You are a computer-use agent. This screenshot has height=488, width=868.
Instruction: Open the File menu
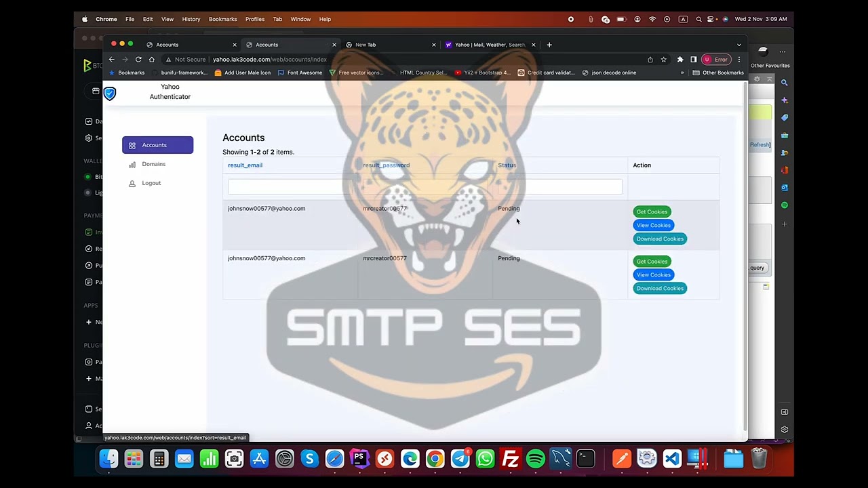click(x=130, y=19)
